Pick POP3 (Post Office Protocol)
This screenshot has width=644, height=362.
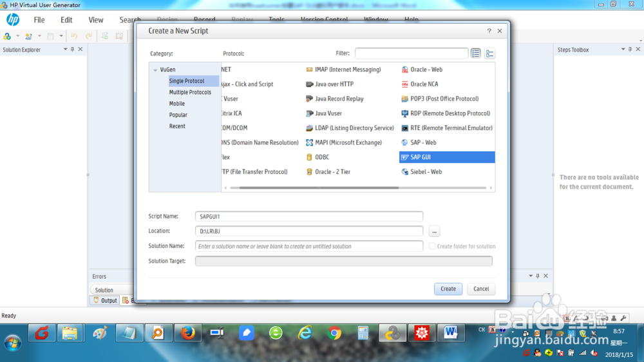[x=440, y=99]
